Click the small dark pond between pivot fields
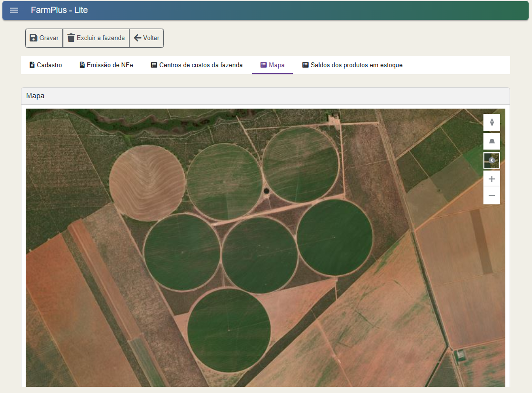This screenshot has height=393, width=532. [x=266, y=191]
